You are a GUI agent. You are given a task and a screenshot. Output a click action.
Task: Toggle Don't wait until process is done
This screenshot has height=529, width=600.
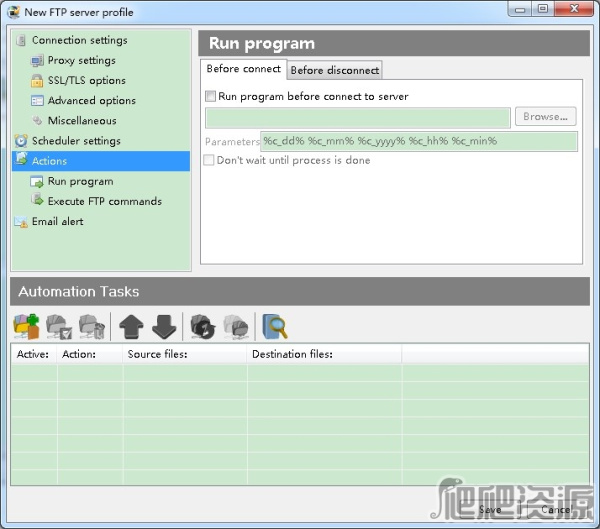coord(210,160)
